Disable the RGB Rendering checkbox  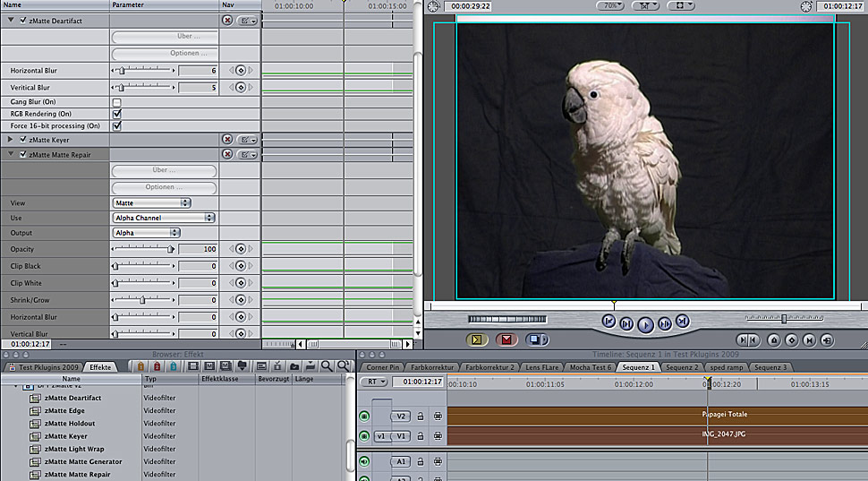coord(116,115)
